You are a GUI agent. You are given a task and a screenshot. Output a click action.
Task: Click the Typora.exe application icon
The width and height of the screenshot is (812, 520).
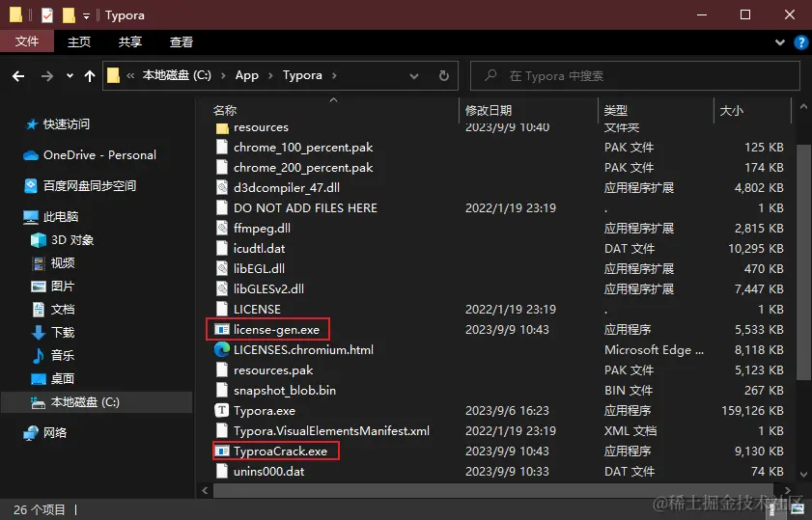[x=222, y=410]
